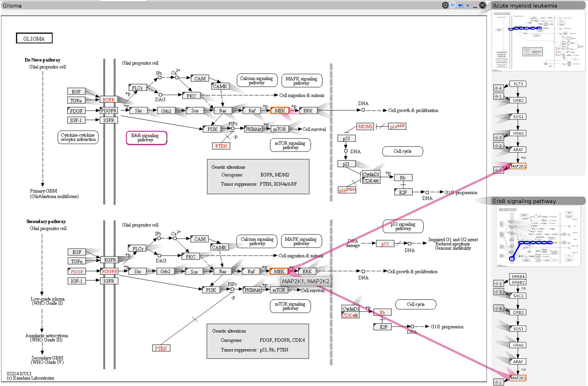The width and height of the screenshot is (588, 386).
Task: Expand the +2 node beside ERBB2
Action: pos(498,284)
